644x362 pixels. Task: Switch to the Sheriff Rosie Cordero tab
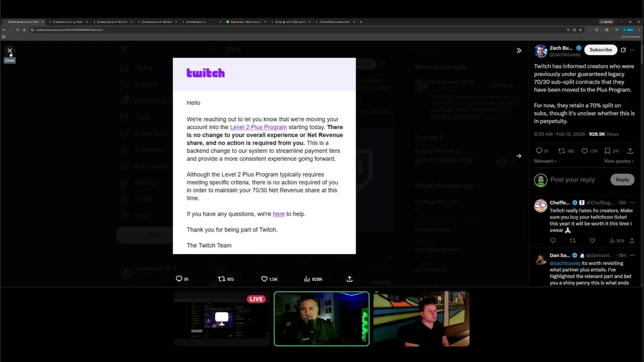tap(335, 22)
